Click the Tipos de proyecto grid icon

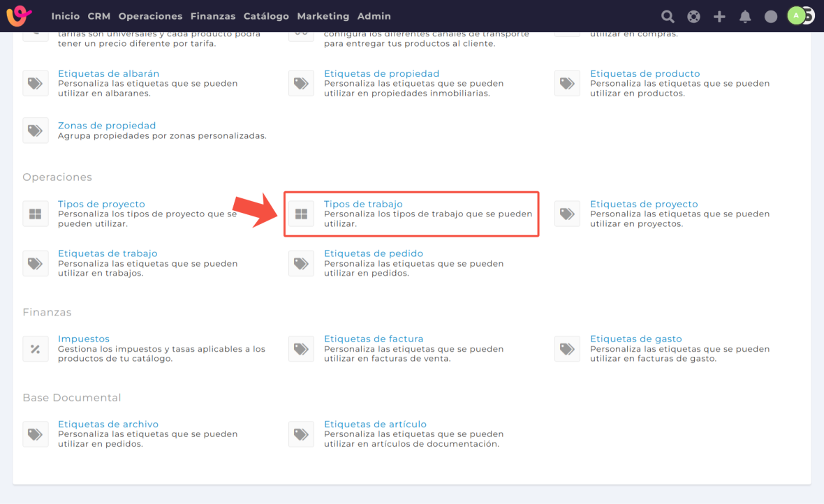[36, 214]
